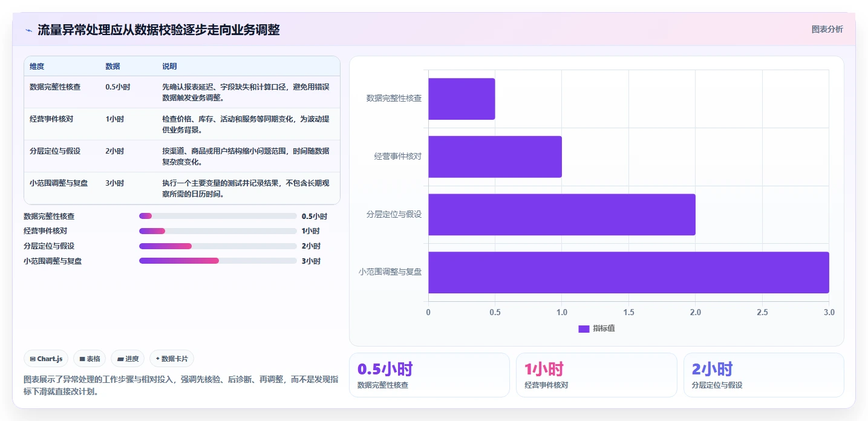Image resolution: width=868 pixels, height=421 pixels.
Task: Click the 3.0 tick on the x-axis
Action: tap(829, 313)
